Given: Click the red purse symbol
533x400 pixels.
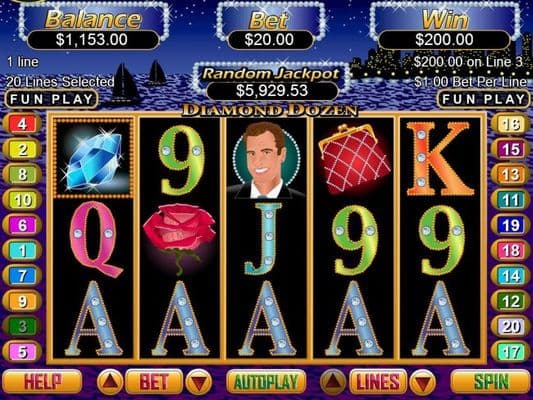Looking at the screenshot, I should coord(354,159).
